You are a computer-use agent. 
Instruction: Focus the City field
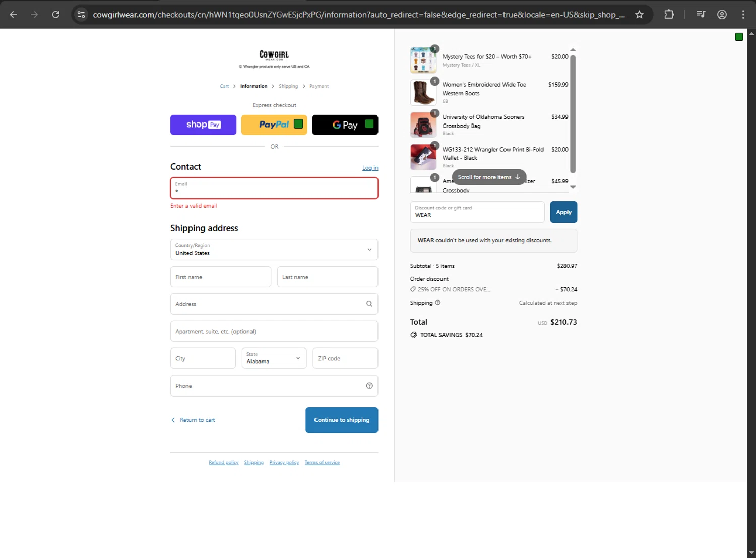pyautogui.click(x=203, y=358)
